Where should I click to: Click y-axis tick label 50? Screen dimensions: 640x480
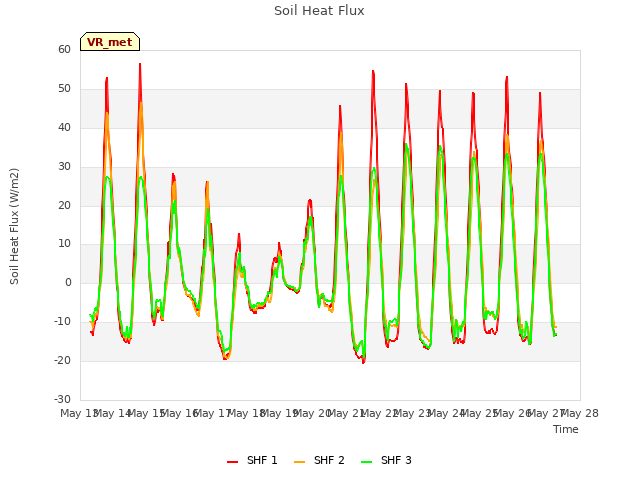(x=64, y=89)
